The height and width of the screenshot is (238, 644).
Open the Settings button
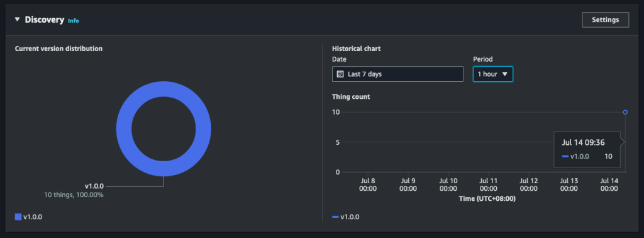(x=605, y=20)
